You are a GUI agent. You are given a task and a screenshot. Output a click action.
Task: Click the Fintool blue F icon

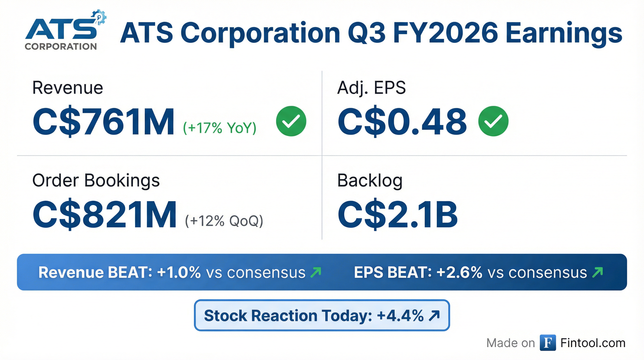tap(548, 343)
